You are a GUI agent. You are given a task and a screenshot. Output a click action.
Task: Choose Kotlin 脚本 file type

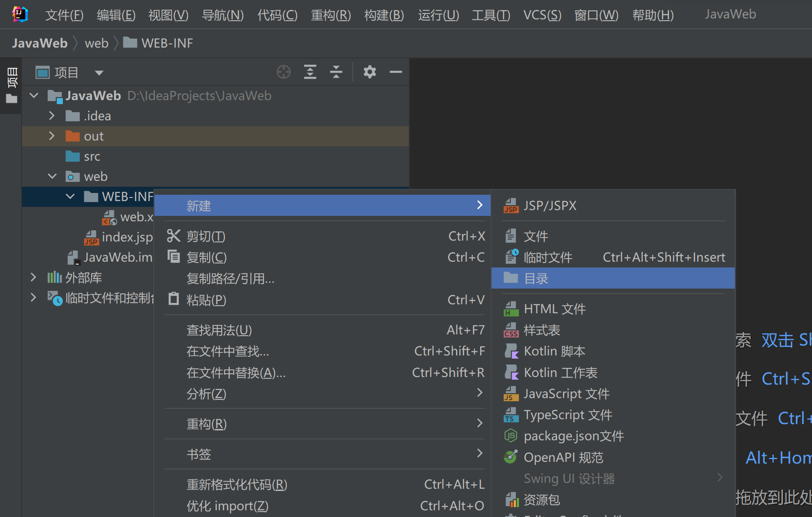coord(554,351)
